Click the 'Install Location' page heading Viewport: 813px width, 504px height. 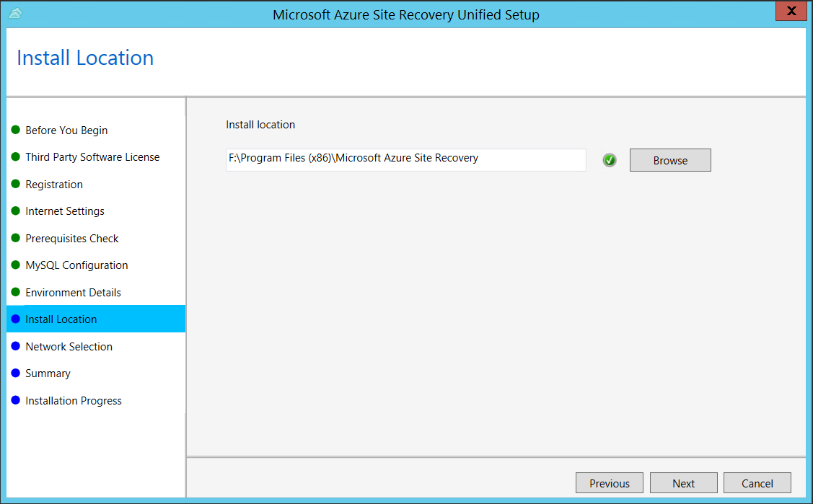[85, 58]
